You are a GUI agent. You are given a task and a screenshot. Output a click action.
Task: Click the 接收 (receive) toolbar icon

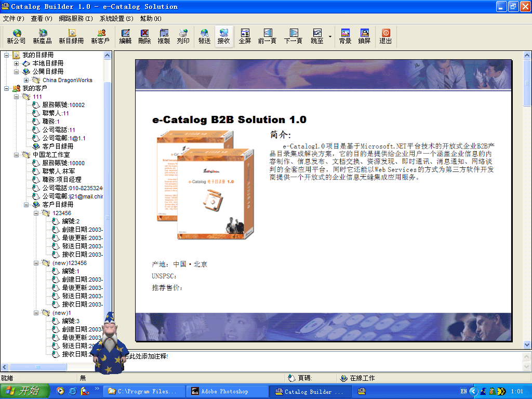223,37
